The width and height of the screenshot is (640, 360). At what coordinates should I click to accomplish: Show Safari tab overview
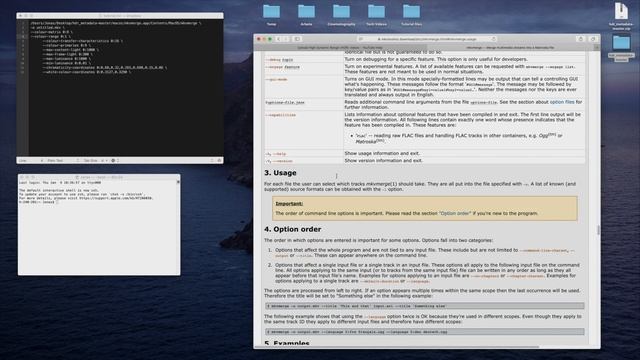(x=593, y=39)
